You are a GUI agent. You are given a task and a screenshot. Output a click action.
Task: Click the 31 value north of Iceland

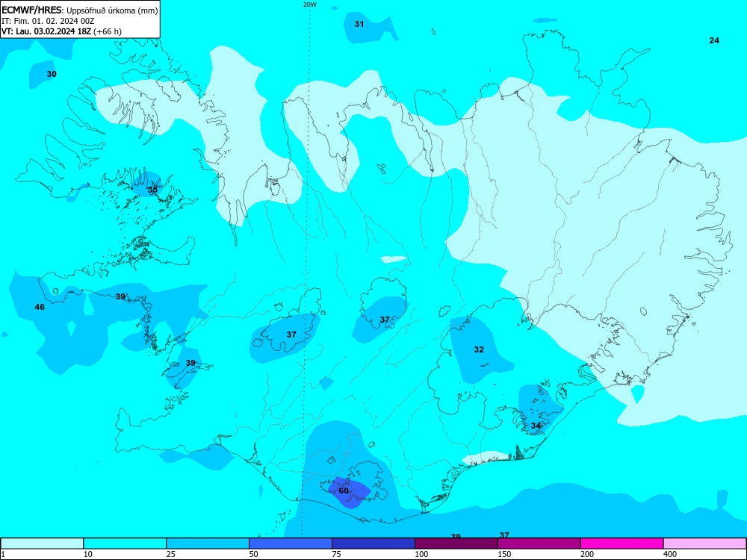[x=359, y=24]
